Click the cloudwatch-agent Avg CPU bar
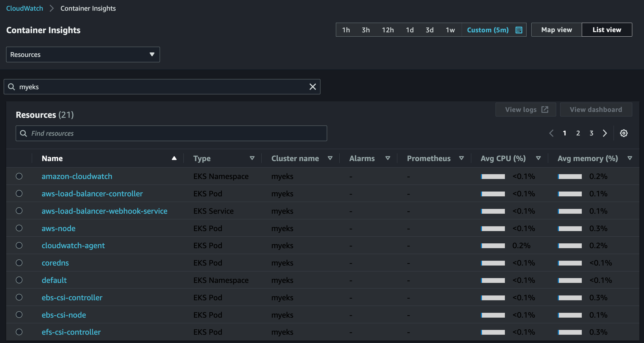The image size is (644, 343). point(493,245)
